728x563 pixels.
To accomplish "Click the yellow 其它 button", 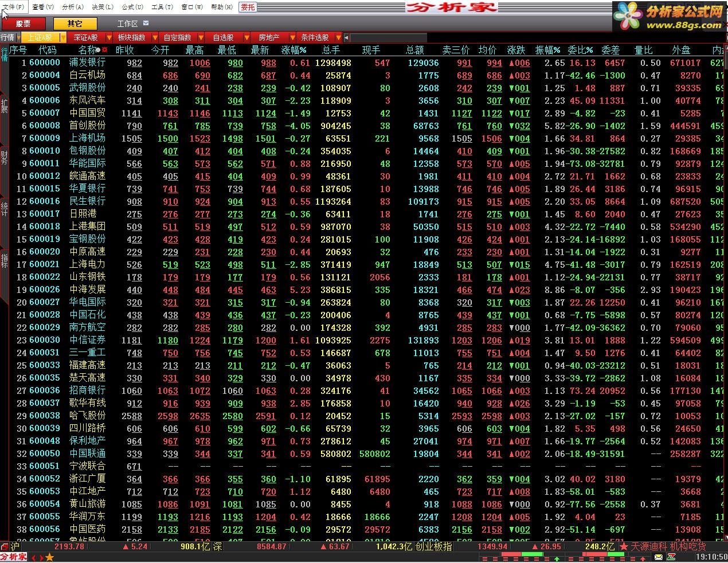I will (75, 24).
